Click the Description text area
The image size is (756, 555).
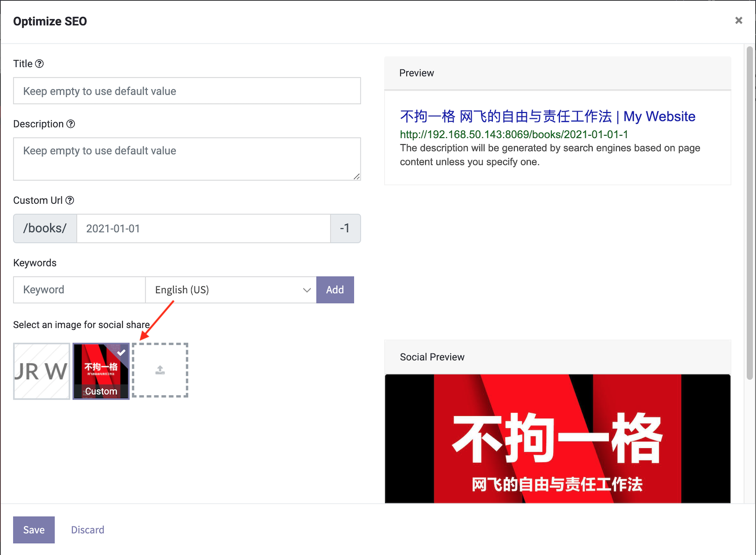[187, 159]
